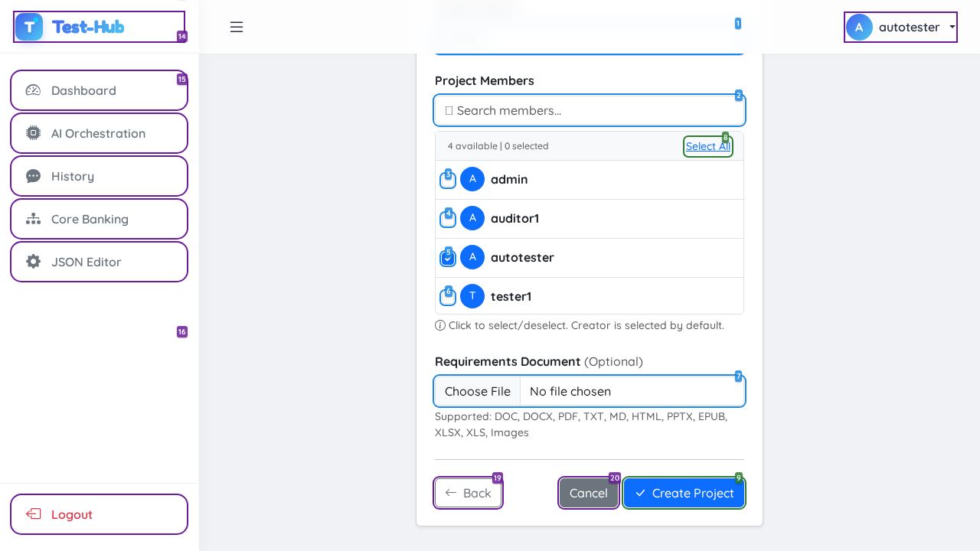The width and height of the screenshot is (980, 551).
Task: Open the autotester user dropdown
Action: [900, 28]
